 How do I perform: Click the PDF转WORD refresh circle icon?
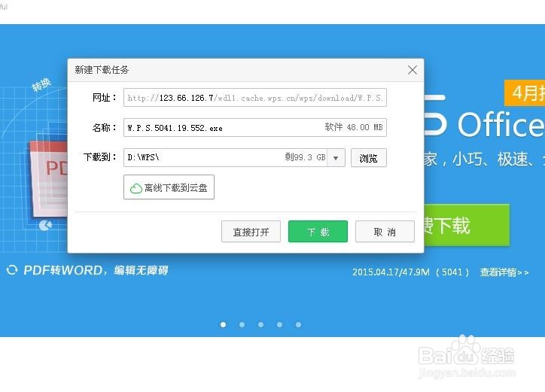coord(12,270)
